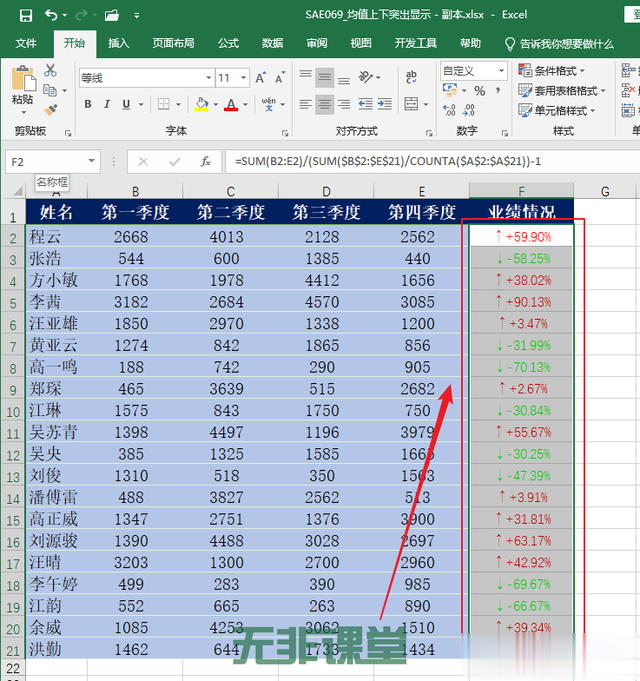The image size is (640, 681).
Task: Open the 单元格样式 dropdown
Action: (x=557, y=110)
